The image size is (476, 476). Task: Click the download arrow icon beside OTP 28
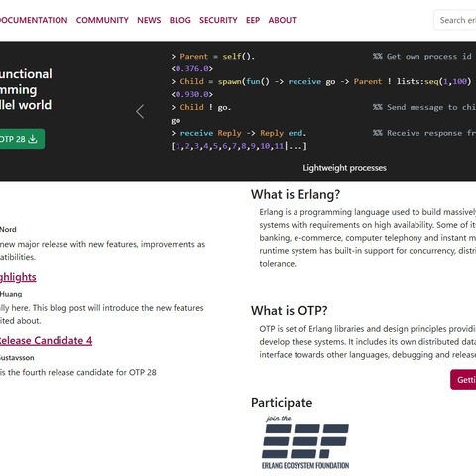coord(33,139)
